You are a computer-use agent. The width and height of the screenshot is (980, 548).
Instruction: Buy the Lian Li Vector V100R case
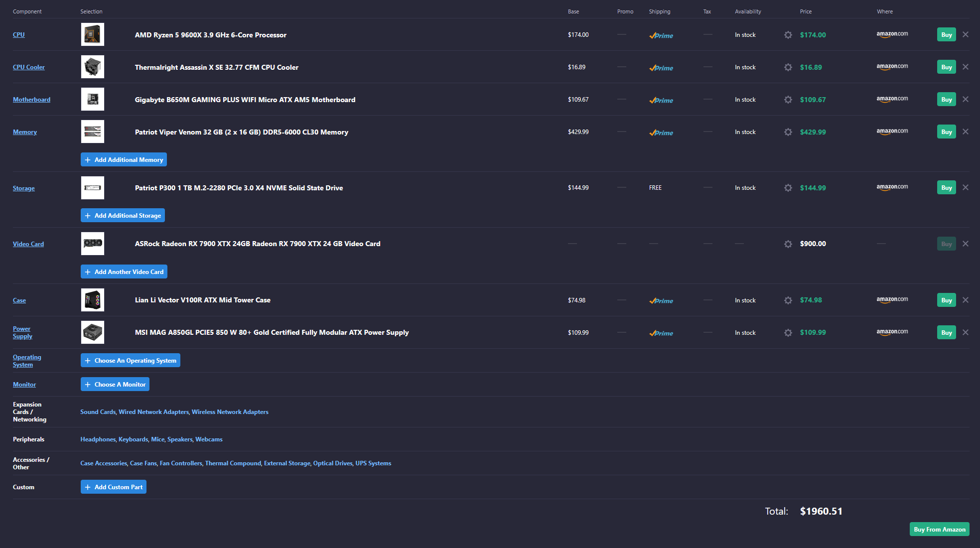tap(947, 300)
